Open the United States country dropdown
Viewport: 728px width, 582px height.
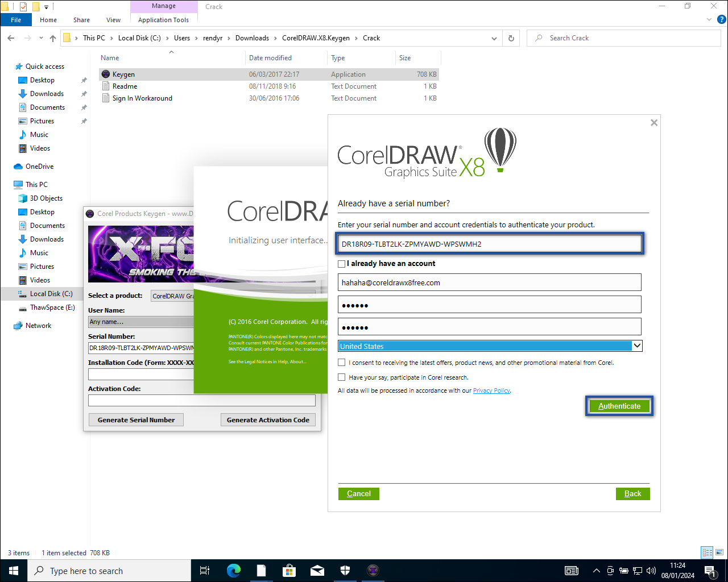click(x=636, y=346)
